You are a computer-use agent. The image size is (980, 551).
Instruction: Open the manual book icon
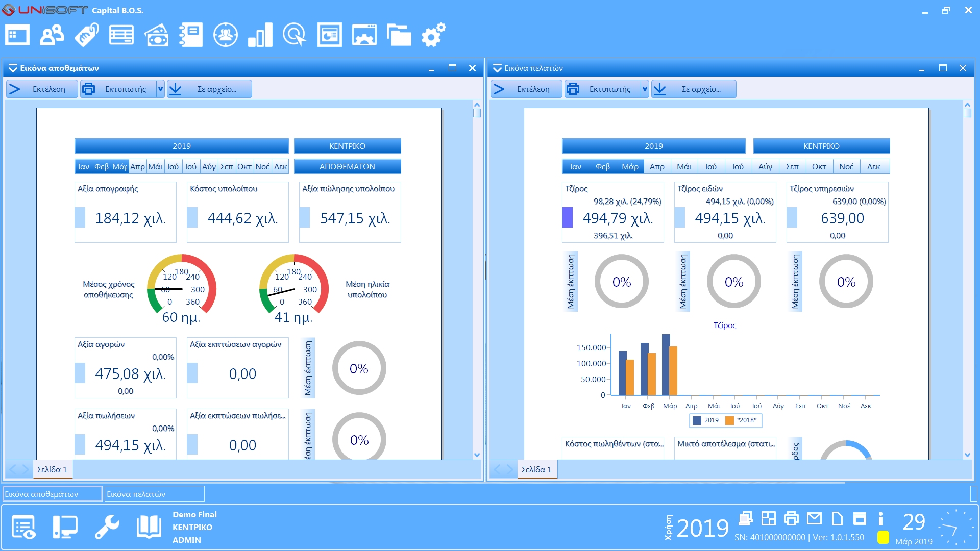tap(149, 527)
